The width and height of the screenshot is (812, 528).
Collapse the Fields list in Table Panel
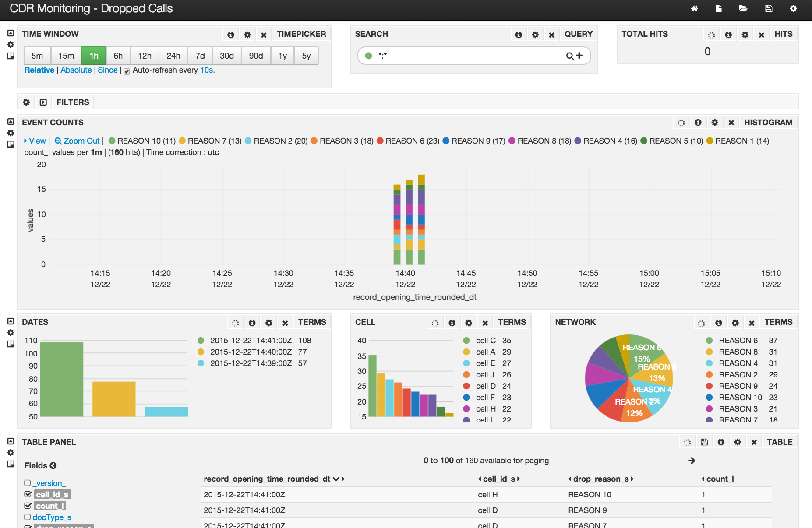pos(53,465)
